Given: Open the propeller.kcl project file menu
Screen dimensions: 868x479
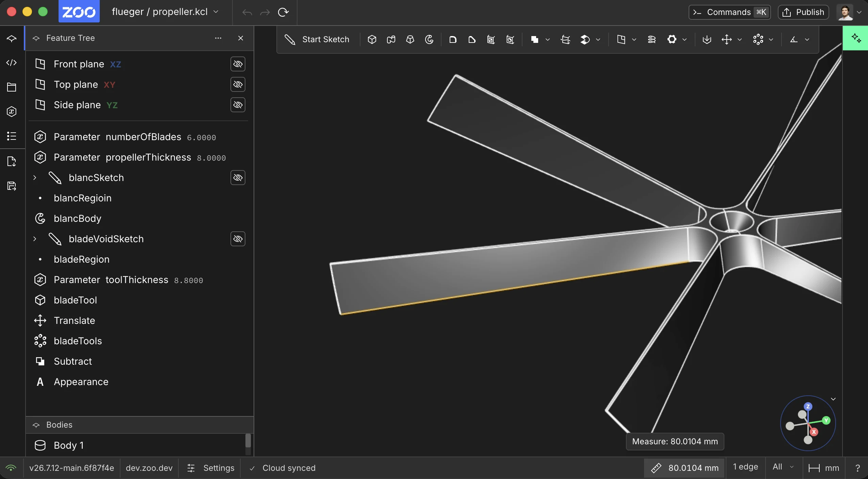Looking at the screenshot, I should tap(165, 12).
